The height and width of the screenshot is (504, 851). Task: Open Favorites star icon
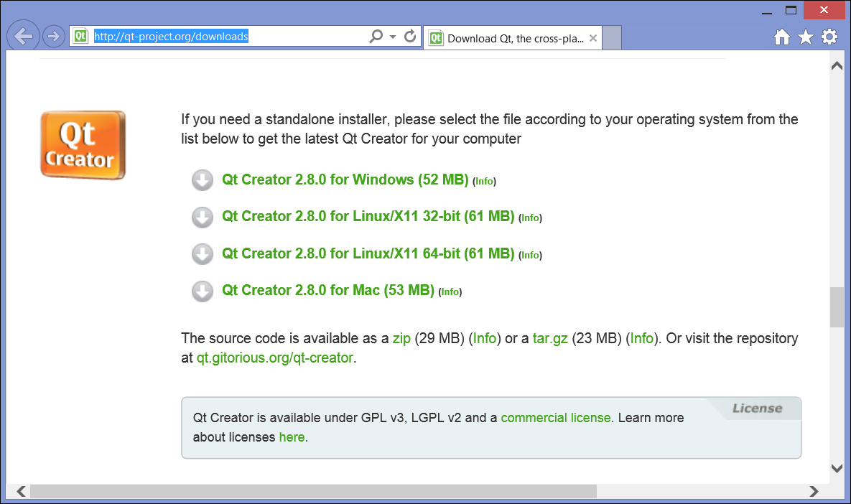(x=806, y=37)
